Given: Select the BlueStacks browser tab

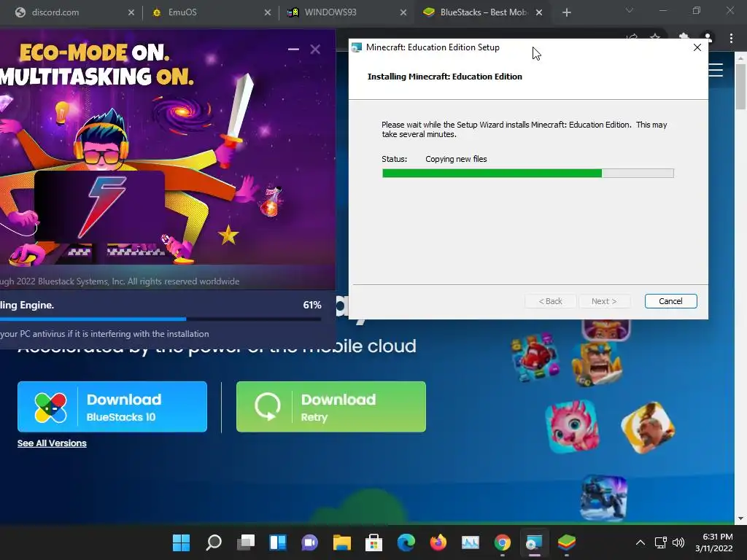Looking at the screenshot, I should click(481, 12).
